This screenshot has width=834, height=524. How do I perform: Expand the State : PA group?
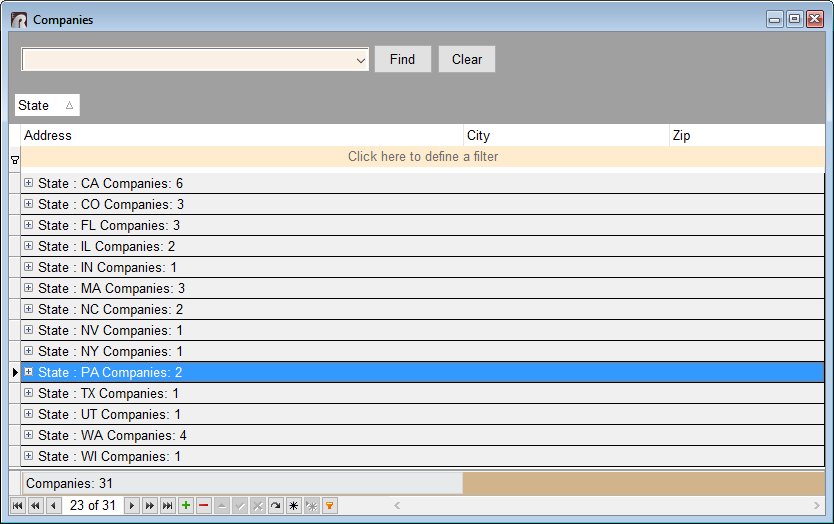(29, 372)
